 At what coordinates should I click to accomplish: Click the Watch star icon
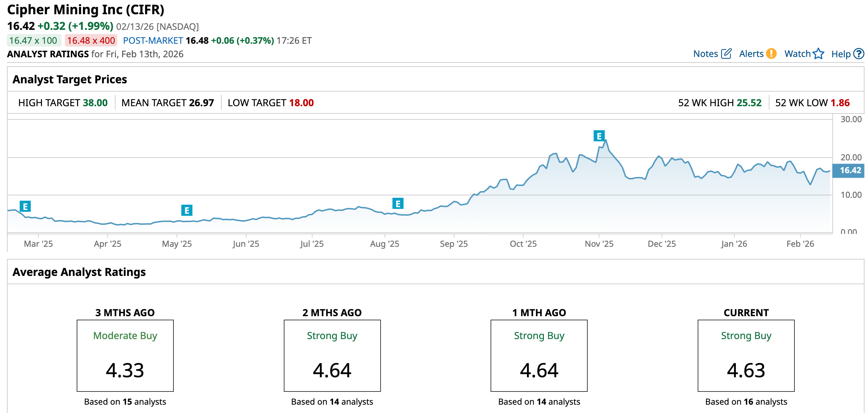818,54
